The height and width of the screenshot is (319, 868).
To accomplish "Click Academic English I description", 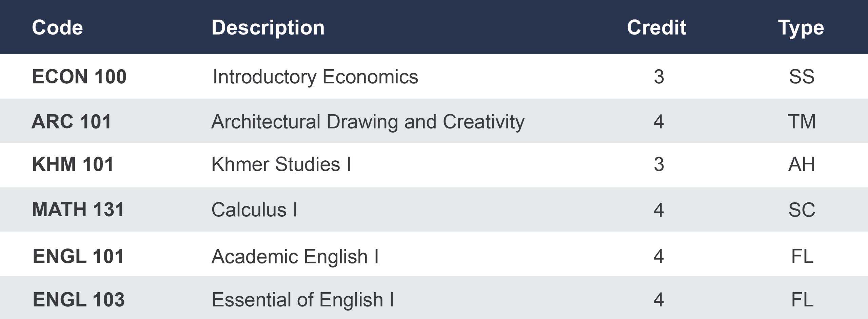I will [295, 256].
